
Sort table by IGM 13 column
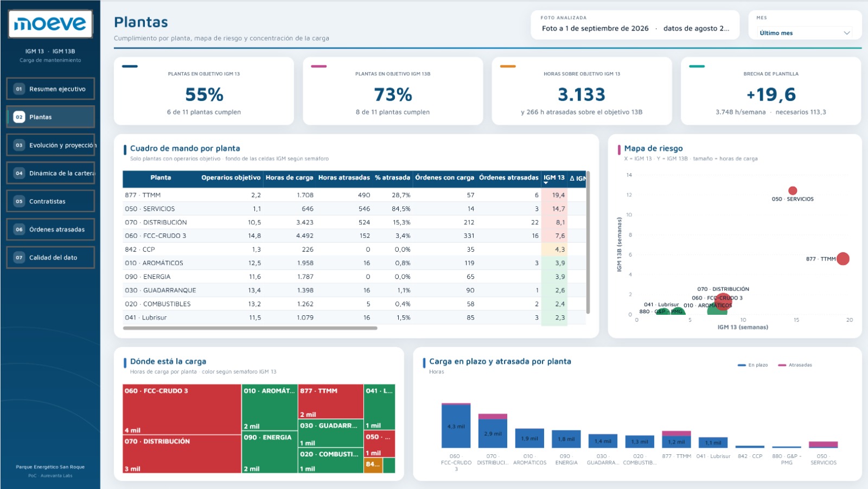(x=554, y=178)
